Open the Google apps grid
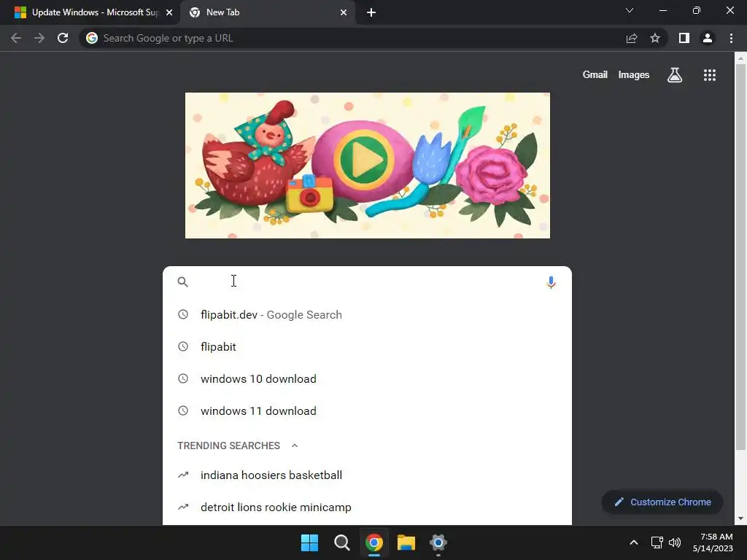 click(710, 75)
